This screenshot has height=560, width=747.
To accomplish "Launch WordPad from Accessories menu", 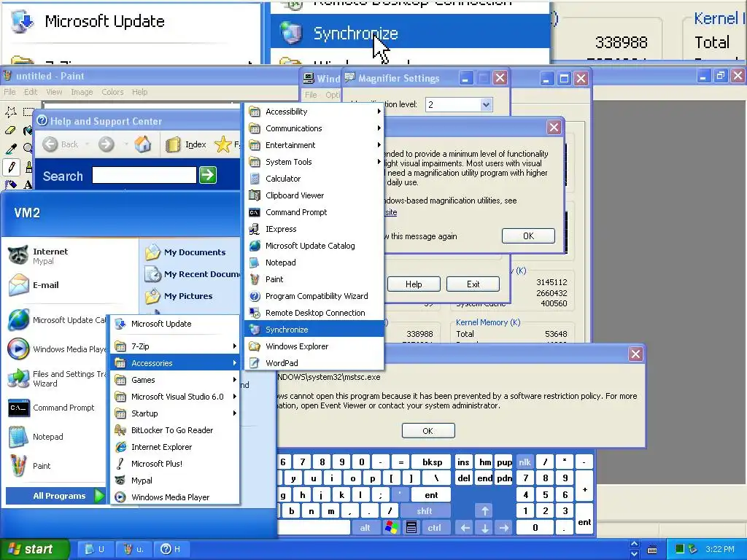I will tap(314, 363).
